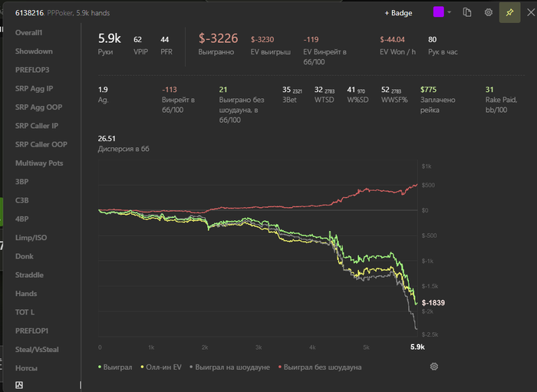Open SRP Caller OOP tab

click(x=41, y=144)
